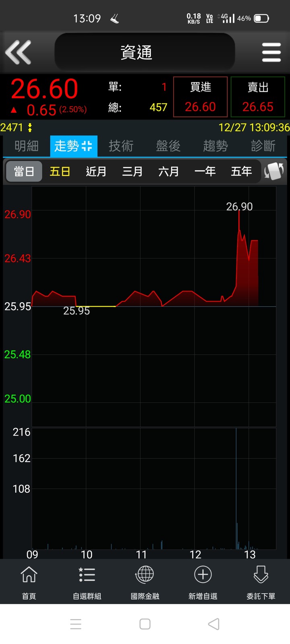This screenshot has height=644, width=290.
Task: Tap the double-chevron back arrow
Action: 18,52
